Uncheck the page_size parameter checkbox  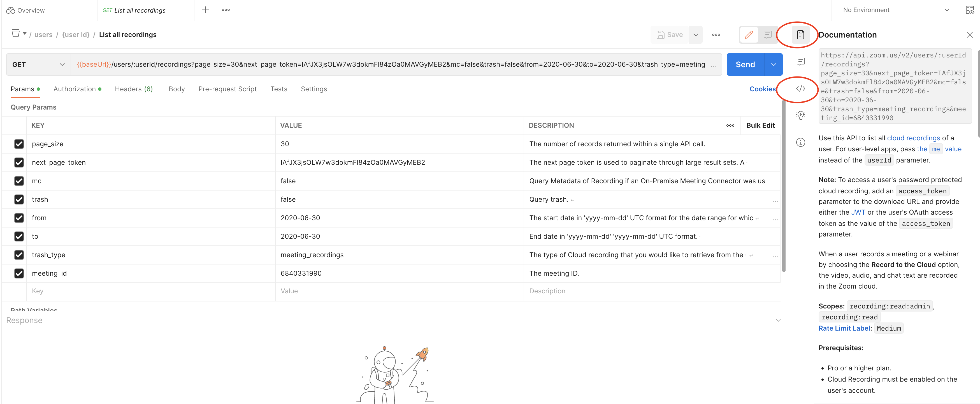coord(19,144)
